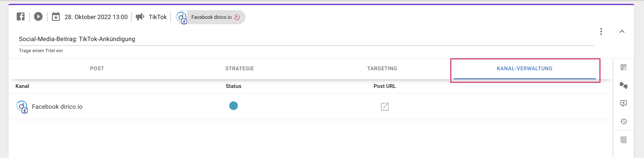
Task: Open the three-dot more options menu
Action: 601,32
